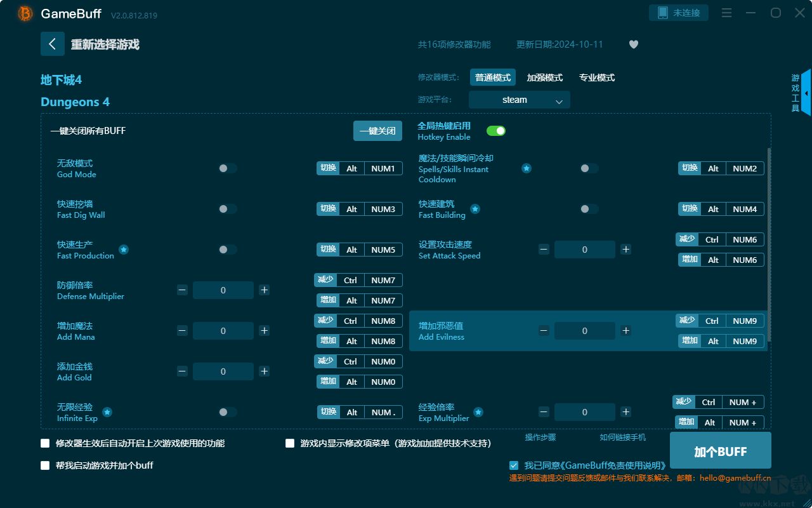Increase Add Mana with plus button

tap(264, 331)
